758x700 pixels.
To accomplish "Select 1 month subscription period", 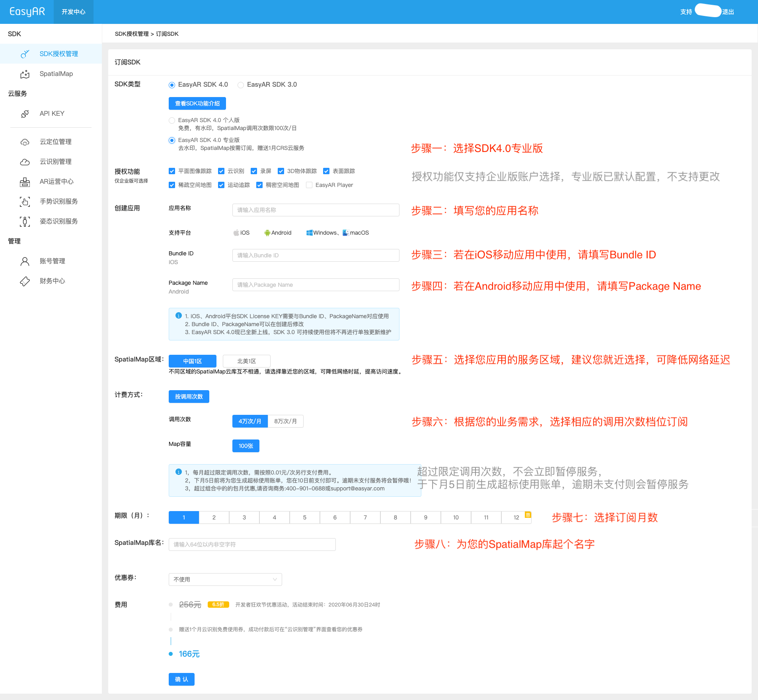I will tap(184, 517).
